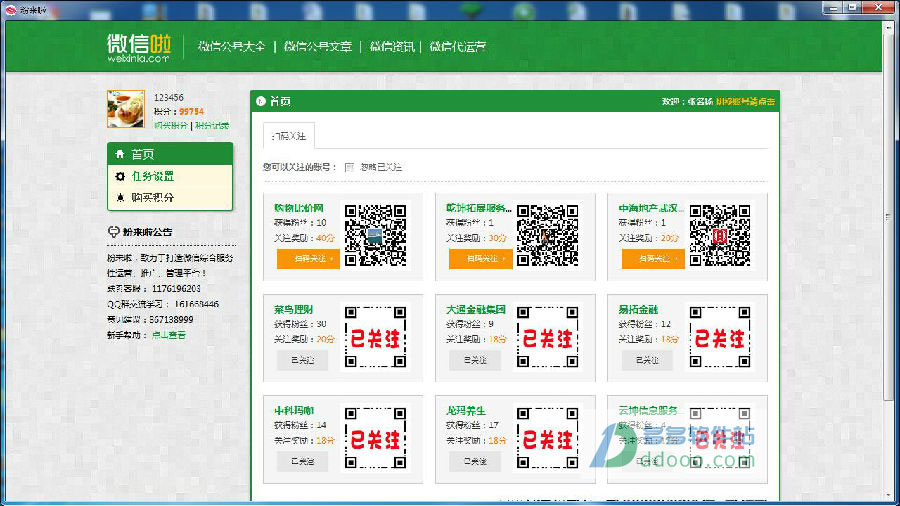
Task: Click the number 867138999 in the announcement
Action: click(x=171, y=320)
